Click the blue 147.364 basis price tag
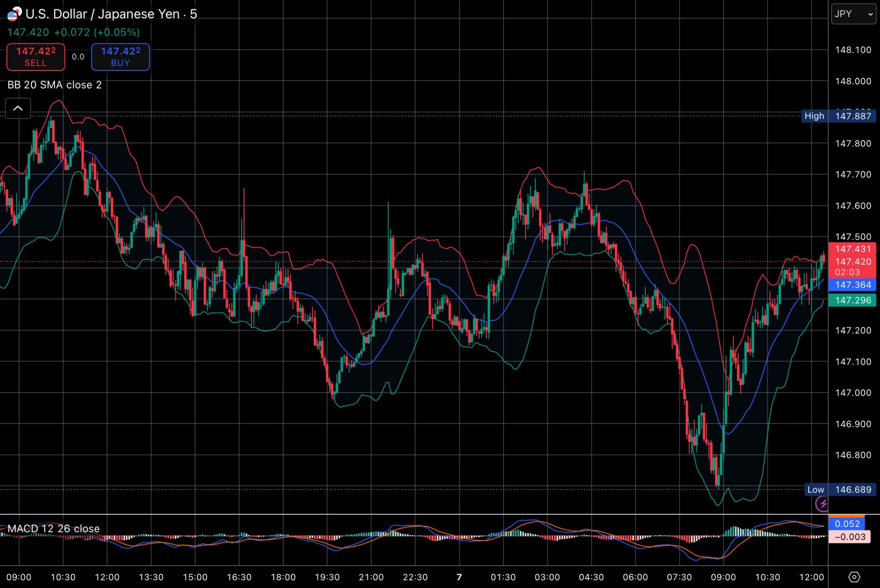This screenshot has width=880, height=588. point(852,285)
